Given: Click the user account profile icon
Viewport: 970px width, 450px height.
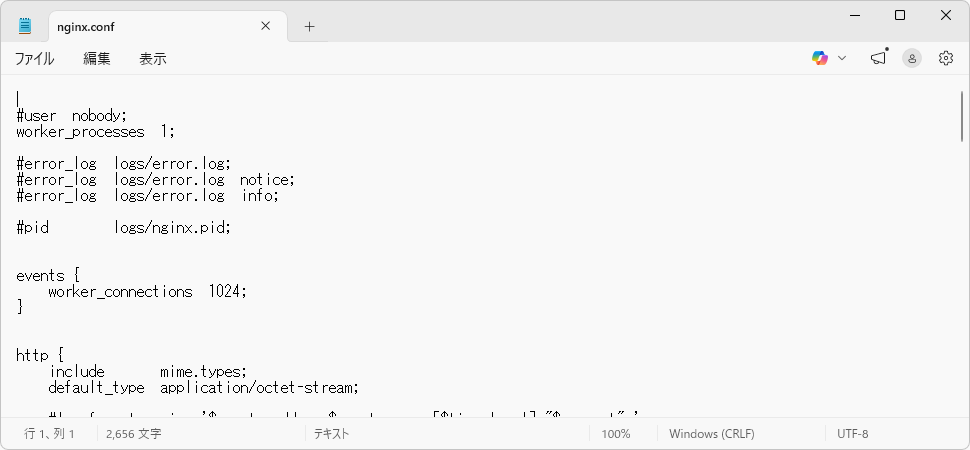Looking at the screenshot, I should 912,58.
